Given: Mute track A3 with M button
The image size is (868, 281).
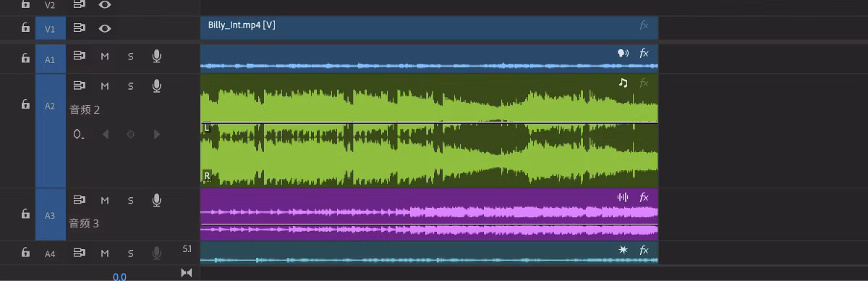Looking at the screenshot, I should tap(105, 200).
